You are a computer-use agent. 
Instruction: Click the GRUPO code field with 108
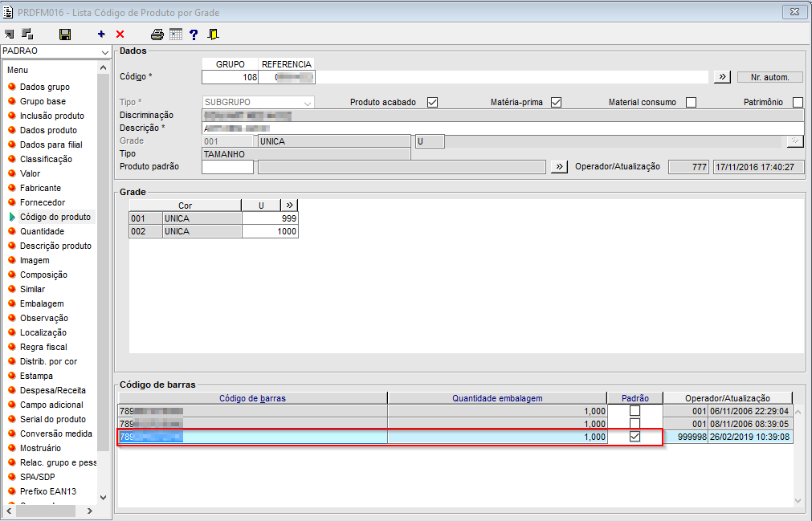click(x=230, y=77)
